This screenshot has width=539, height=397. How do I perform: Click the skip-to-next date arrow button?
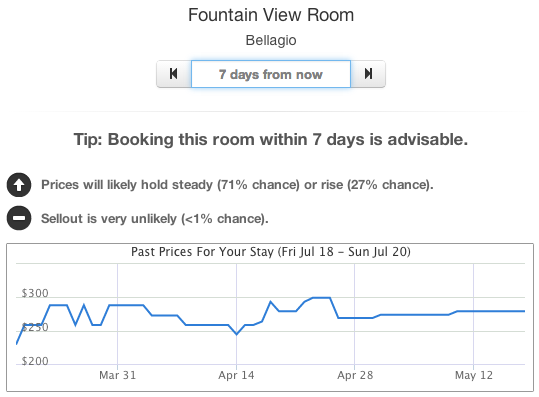coord(368,74)
